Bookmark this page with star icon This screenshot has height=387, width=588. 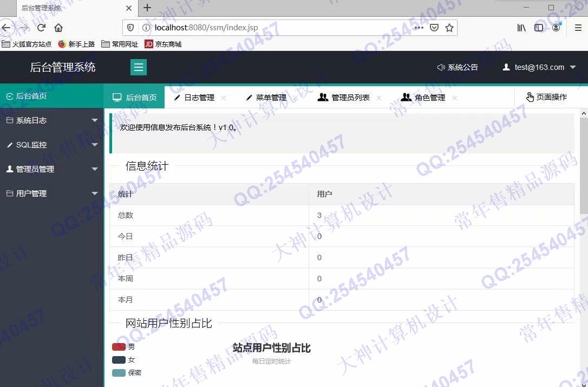pyautogui.click(x=449, y=28)
